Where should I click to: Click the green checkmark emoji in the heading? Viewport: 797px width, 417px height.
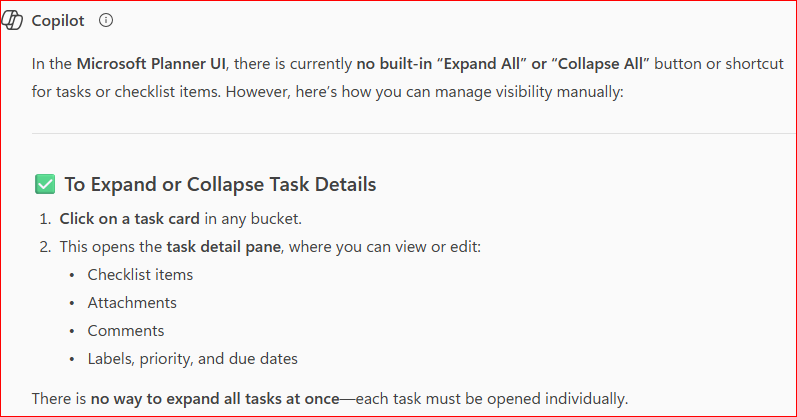45,184
